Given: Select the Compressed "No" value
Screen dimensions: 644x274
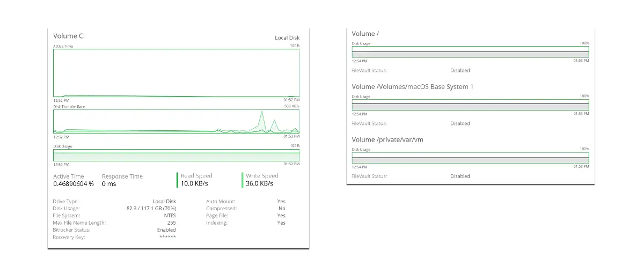Looking at the screenshot, I should click(282, 209).
